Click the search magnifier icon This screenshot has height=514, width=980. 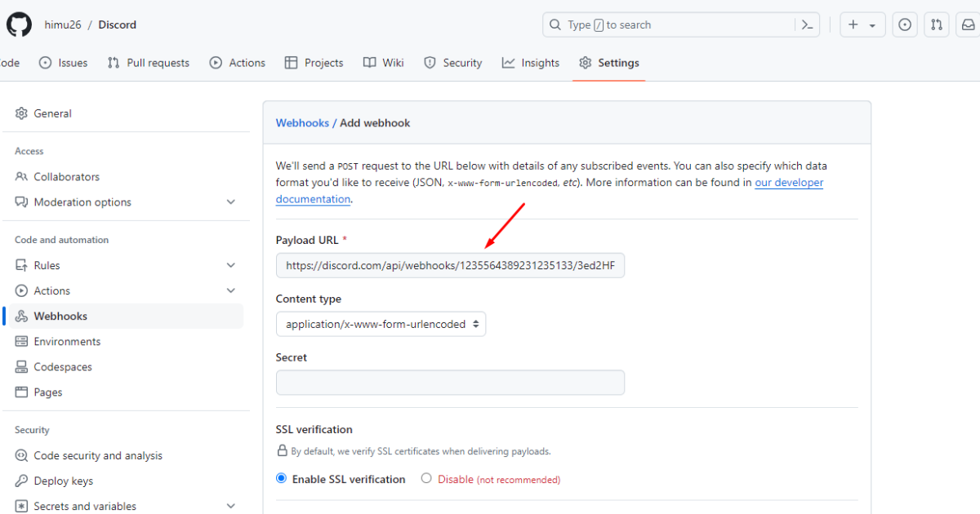pyautogui.click(x=555, y=24)
